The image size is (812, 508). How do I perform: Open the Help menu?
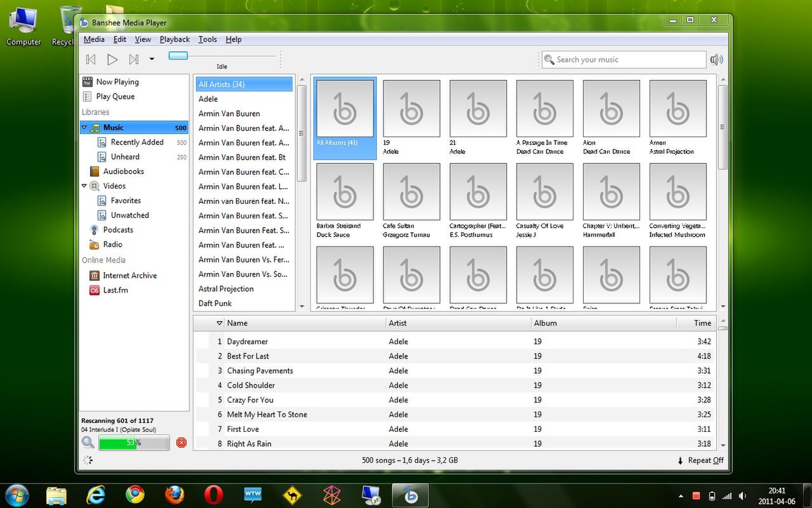pos(233,39)
